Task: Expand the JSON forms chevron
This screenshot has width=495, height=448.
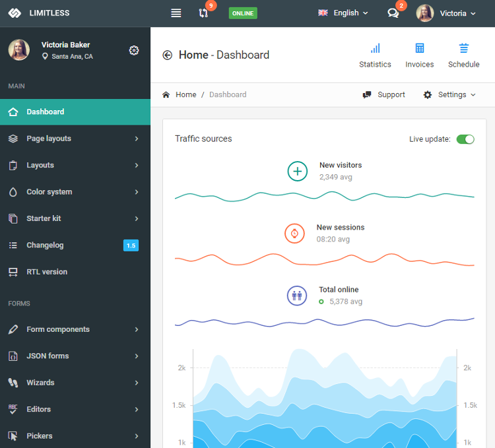Action: [137, 356]
